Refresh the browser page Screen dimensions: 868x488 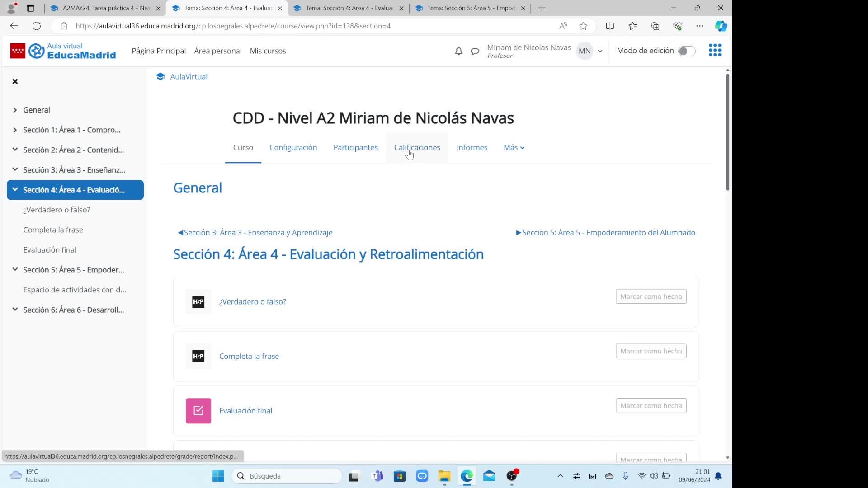coord(37,26)
